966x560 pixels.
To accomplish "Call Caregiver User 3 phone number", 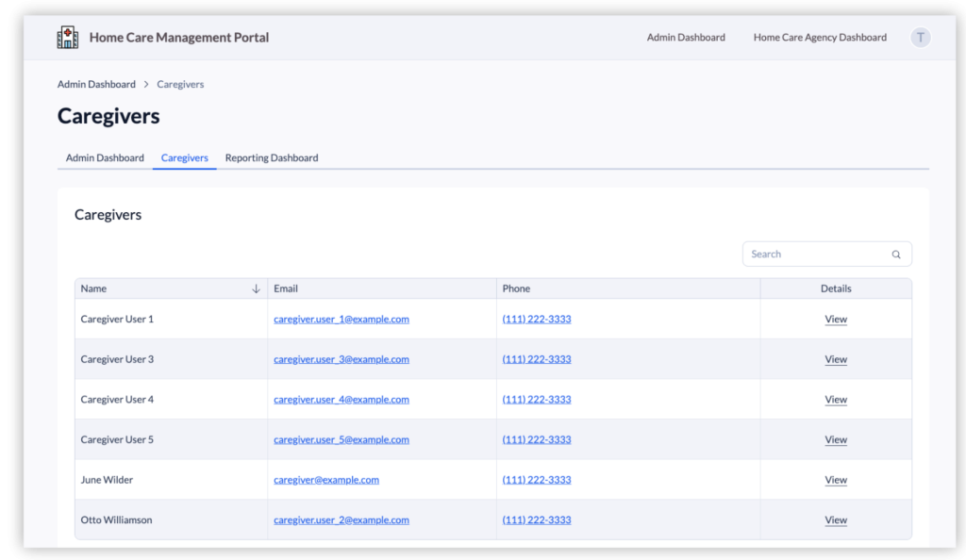I will pyautogui.click(x=537, y=359).
